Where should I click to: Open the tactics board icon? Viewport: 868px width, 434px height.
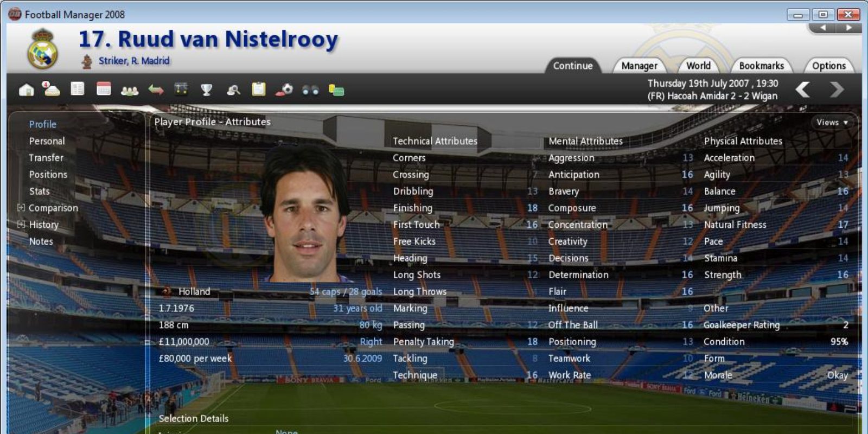coord(181,89)
